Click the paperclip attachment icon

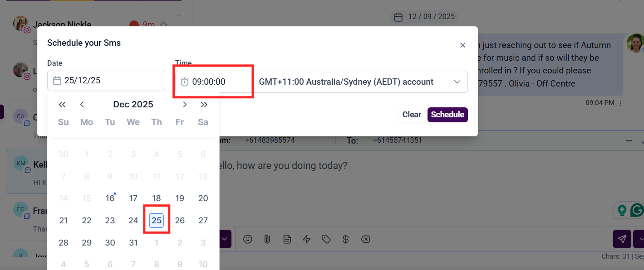point(267,239)
